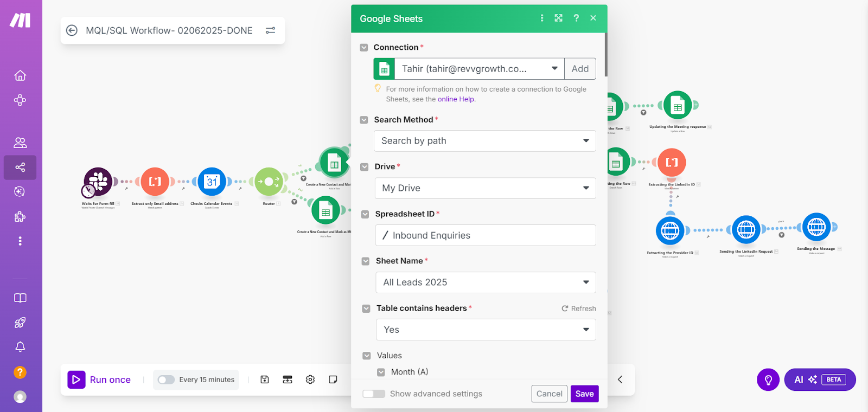Select the Sending the Message module

tap(816, 227)
